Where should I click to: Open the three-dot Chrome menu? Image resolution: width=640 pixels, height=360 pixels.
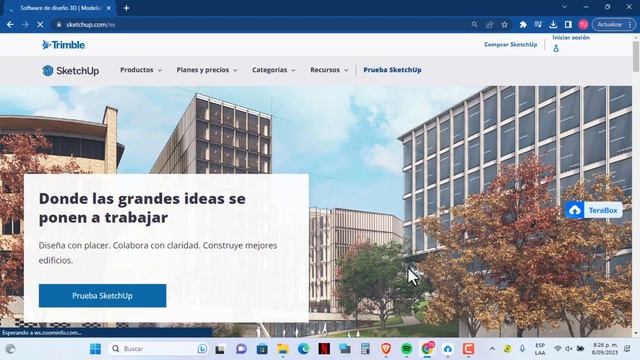630,24
